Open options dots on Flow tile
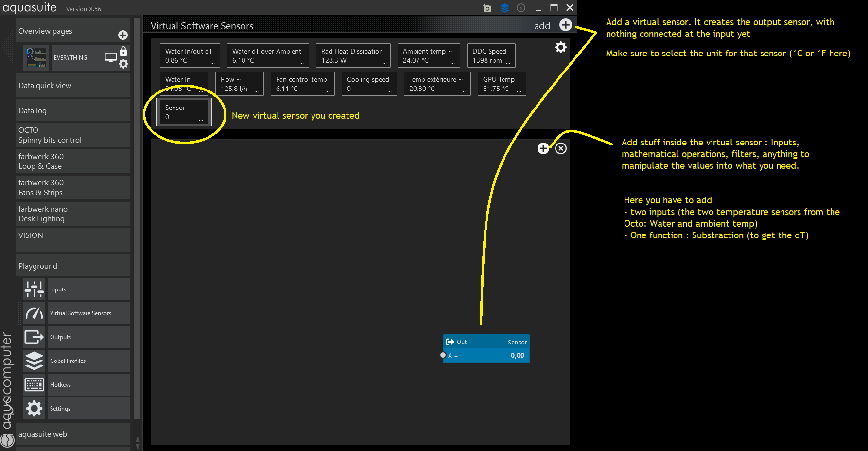868x451 pixels. pos(257,92)
